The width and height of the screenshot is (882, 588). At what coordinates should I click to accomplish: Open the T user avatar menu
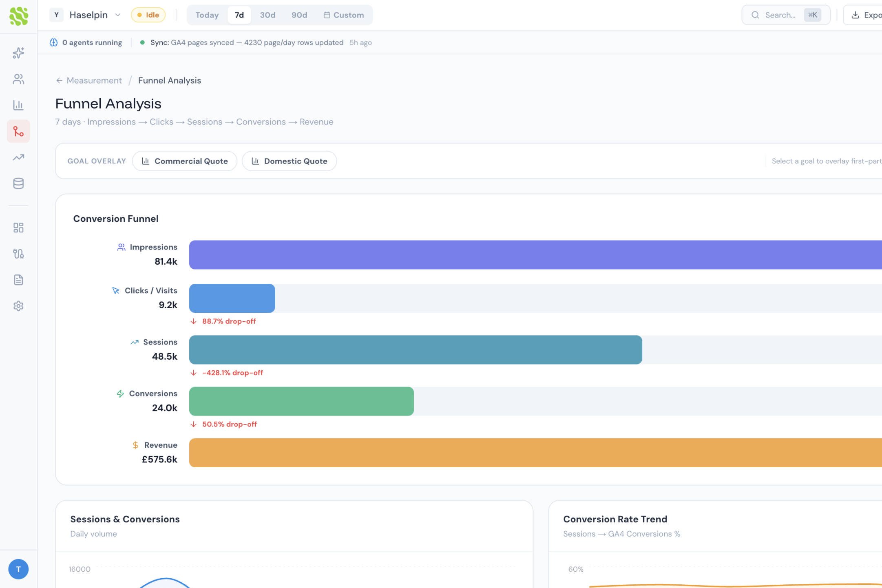(18, 569)
